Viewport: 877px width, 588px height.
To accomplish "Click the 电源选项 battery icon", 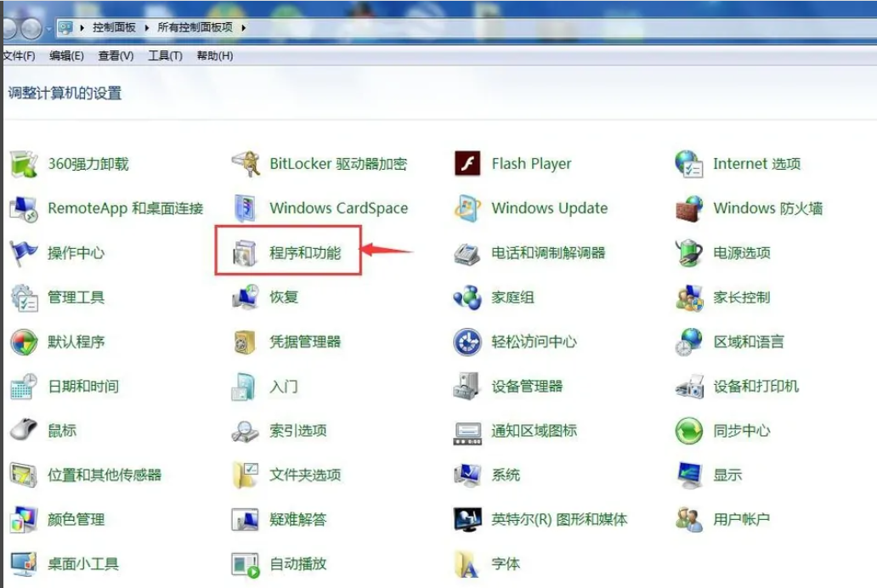I will (688, 253).
